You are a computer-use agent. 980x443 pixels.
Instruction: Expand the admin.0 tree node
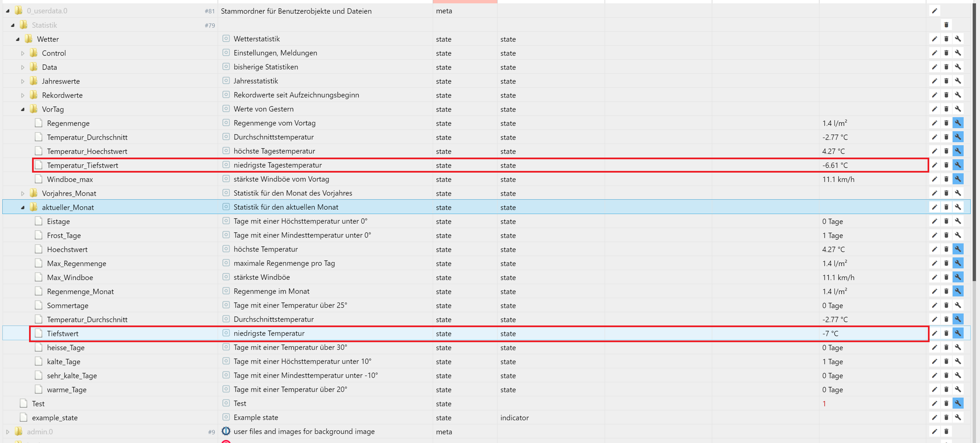8,432
